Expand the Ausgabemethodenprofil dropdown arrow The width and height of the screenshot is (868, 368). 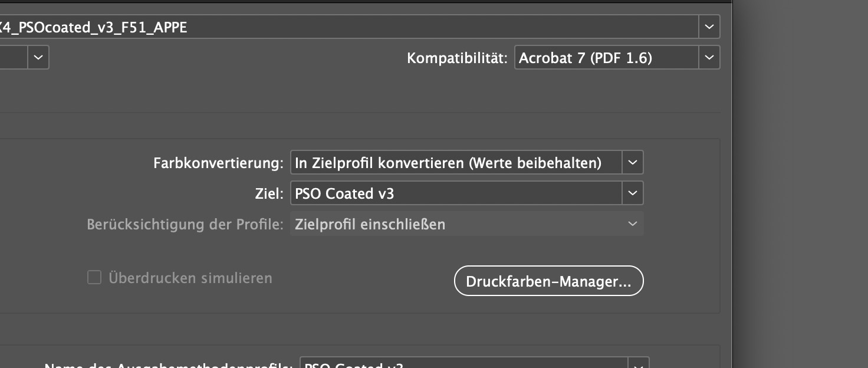coord(639,364)
